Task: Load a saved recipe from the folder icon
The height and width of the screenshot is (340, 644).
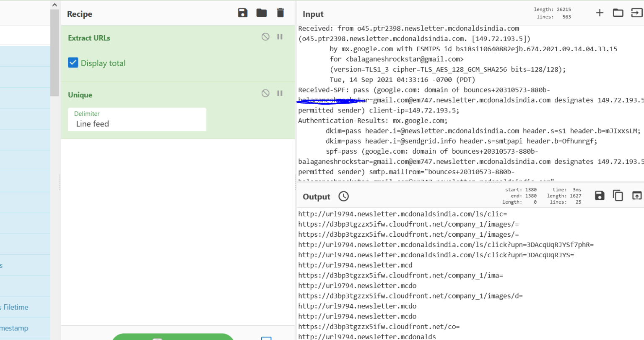Action: coord(261,13)
